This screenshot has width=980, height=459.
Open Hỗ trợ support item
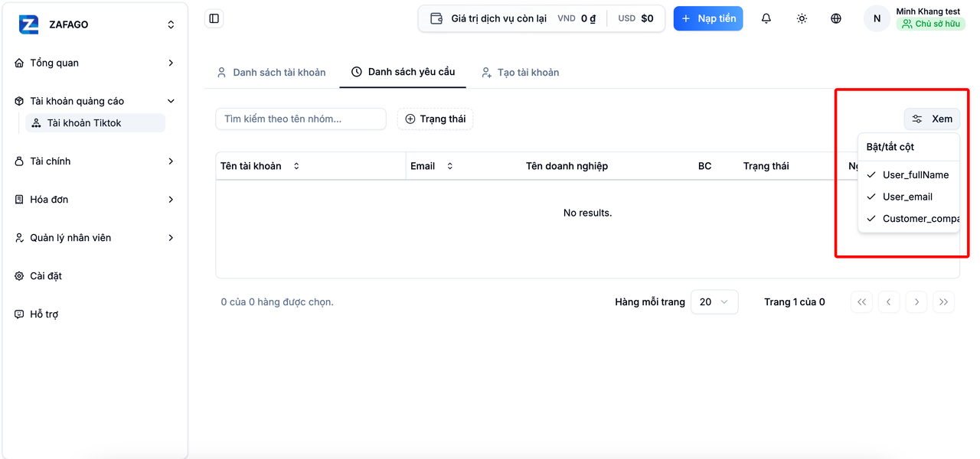(x=95, y=314)
